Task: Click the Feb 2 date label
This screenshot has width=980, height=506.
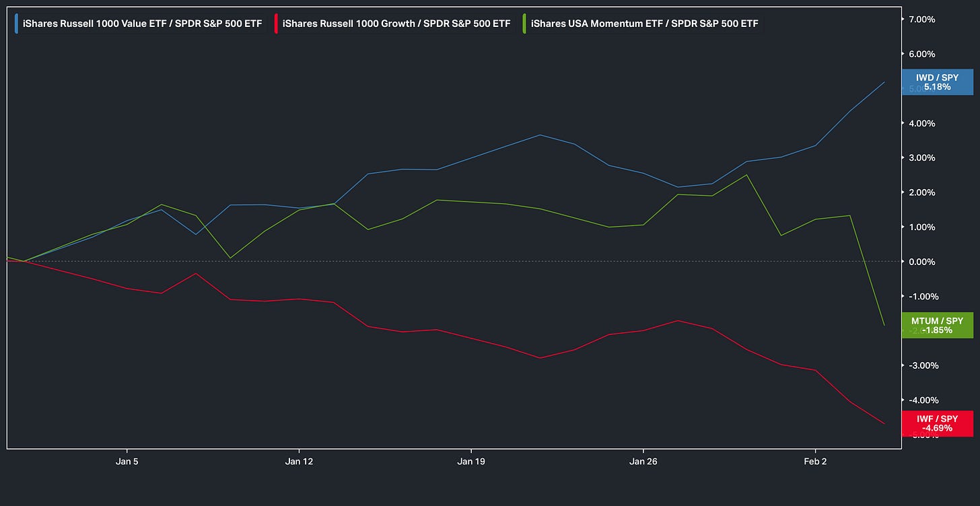Action: [815, 462]
